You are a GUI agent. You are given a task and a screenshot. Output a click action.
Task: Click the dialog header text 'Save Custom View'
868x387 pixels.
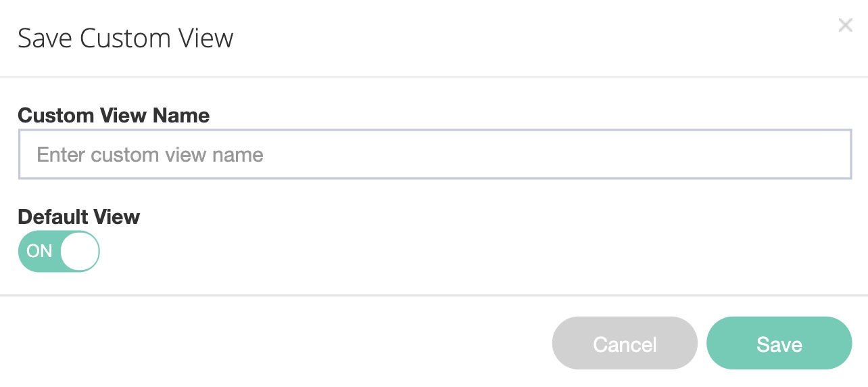click(x=126, y=38)
